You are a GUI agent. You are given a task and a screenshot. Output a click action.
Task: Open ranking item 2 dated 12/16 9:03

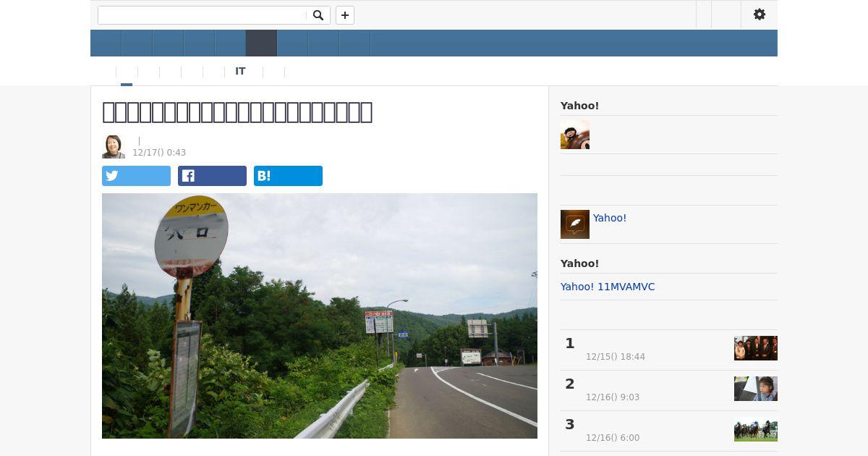point(669,390)
